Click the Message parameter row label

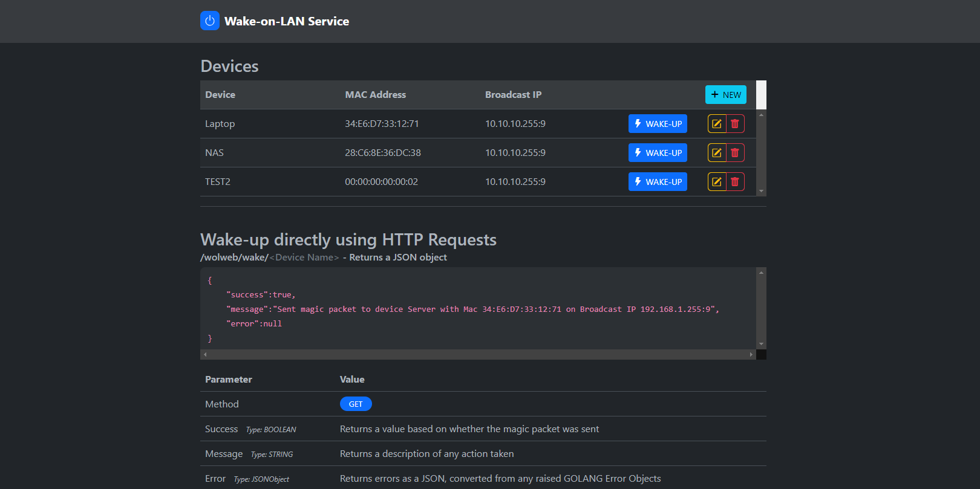click(224, 454)
